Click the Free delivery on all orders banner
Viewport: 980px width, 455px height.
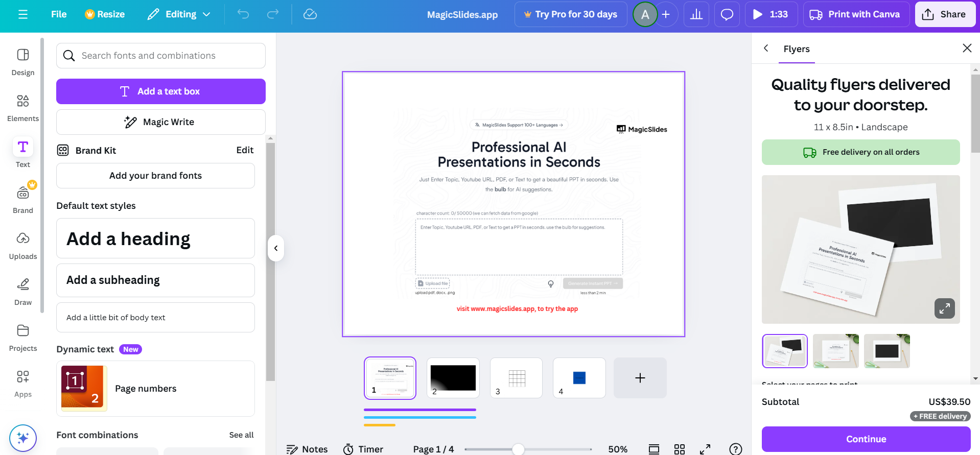tap(861, 152)
